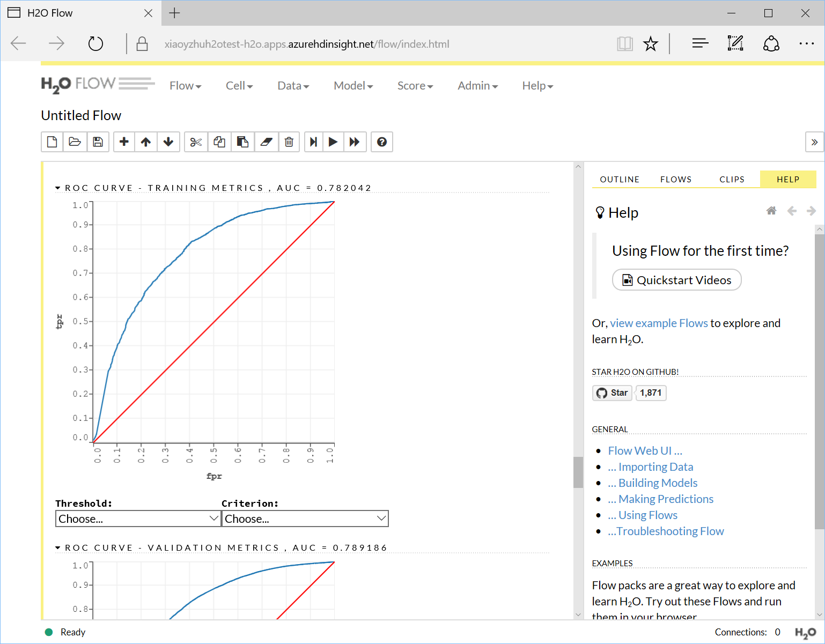Navigate back in help panel arrow
Image resolution: width=825 pixels, height=644 pixels.
pyautogui.click(x=792, y=211)
